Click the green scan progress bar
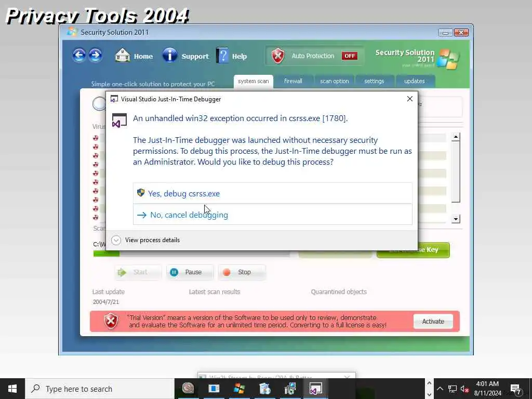 (106, 254)
